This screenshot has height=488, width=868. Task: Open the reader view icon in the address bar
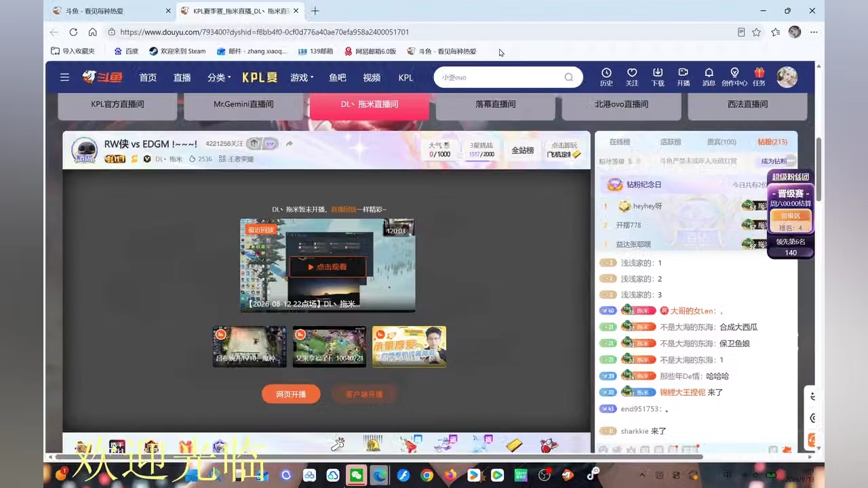point(741,32)
